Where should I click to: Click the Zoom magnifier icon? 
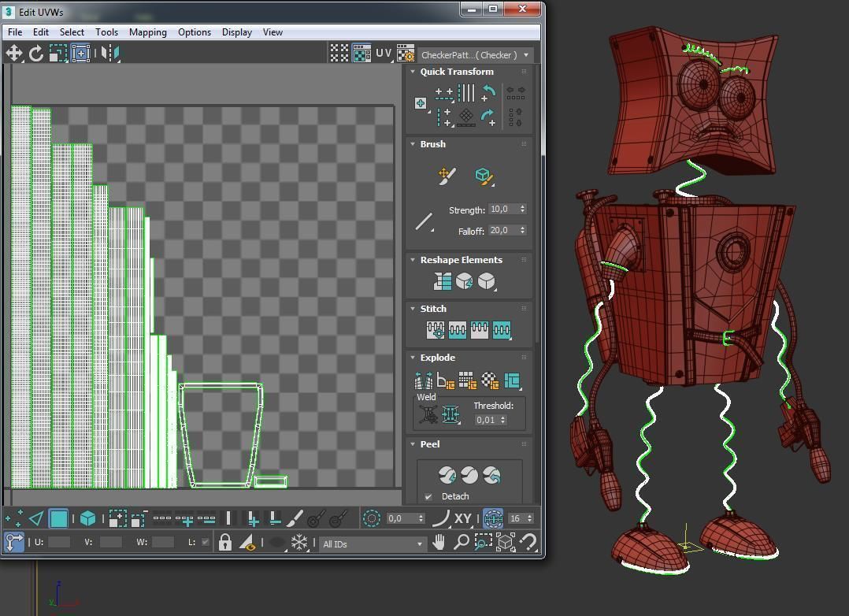[x=461, y=543]
